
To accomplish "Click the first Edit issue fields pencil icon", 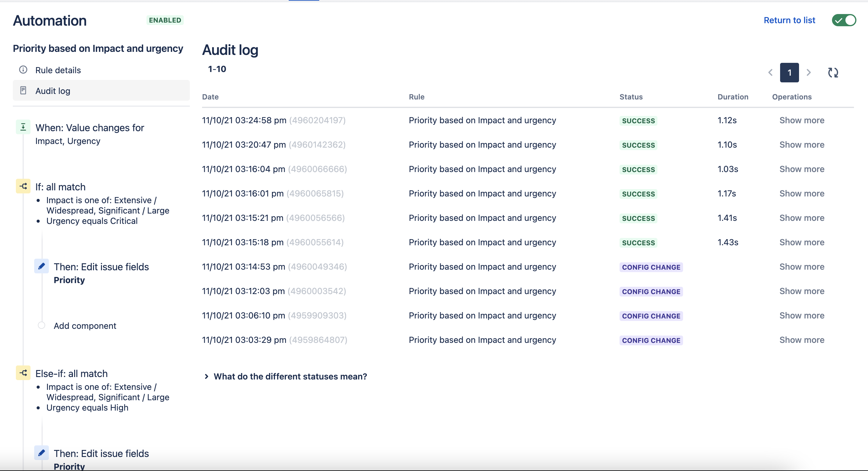I will (x=42, y=266).
